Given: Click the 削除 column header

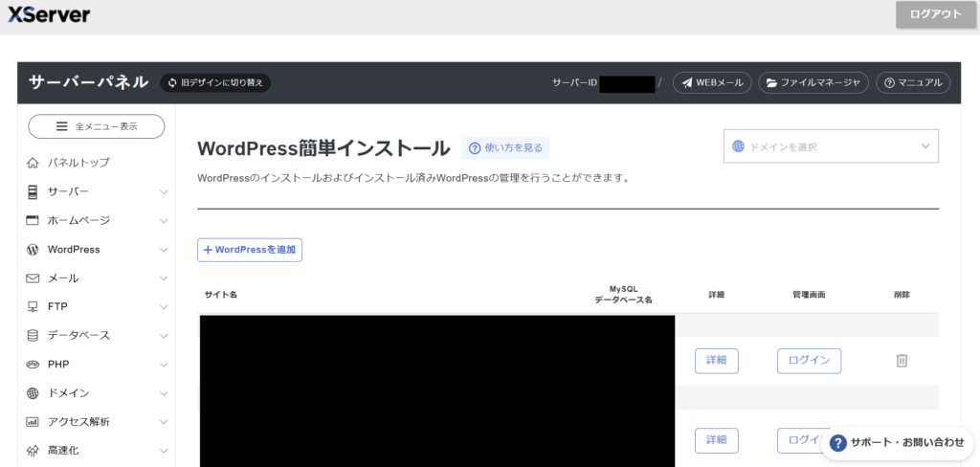Looking at the screenshot, I should 902,295.
